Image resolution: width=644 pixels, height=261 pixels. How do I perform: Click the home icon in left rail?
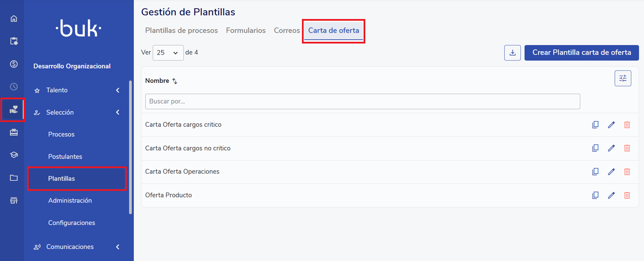[14, 19]
